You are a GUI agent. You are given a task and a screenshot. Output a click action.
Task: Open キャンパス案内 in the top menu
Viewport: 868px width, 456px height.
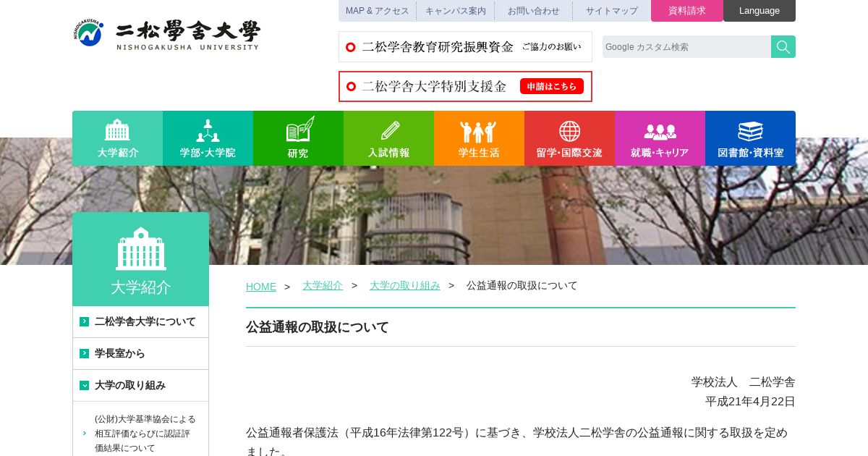point(456,11)
